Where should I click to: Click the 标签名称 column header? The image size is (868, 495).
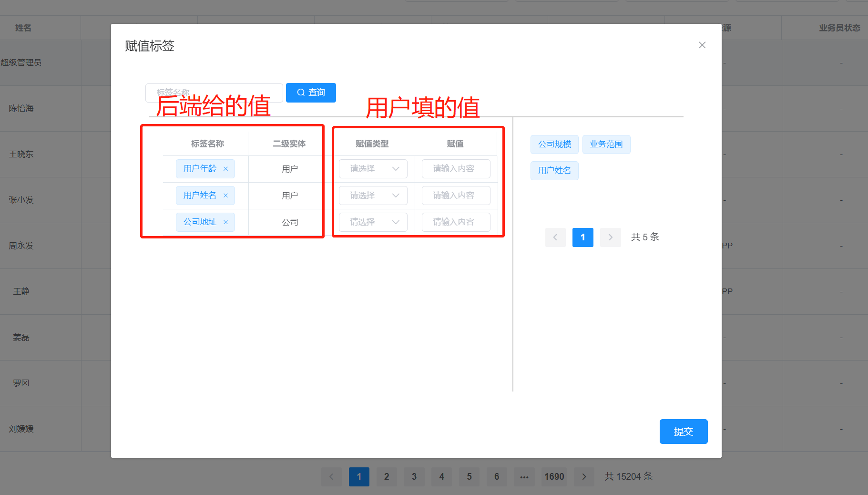tap(207, 144)
